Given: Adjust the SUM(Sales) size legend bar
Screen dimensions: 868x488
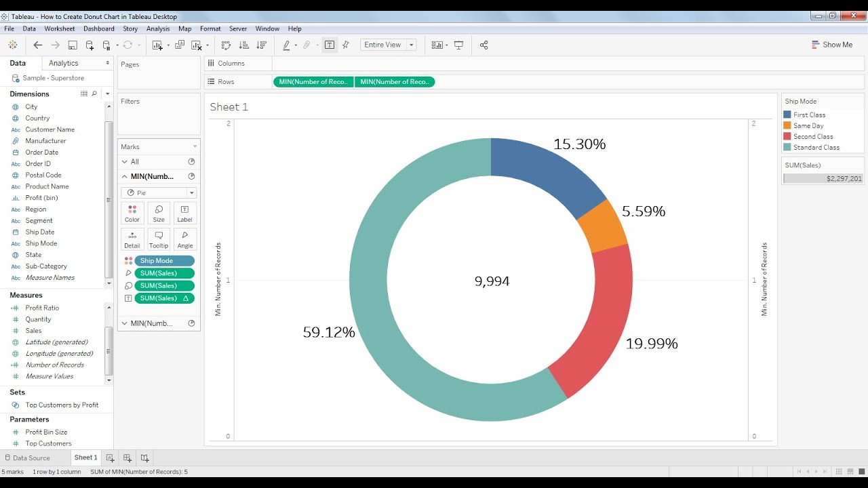Looking at the screenshot, I should tap(823, 179).
